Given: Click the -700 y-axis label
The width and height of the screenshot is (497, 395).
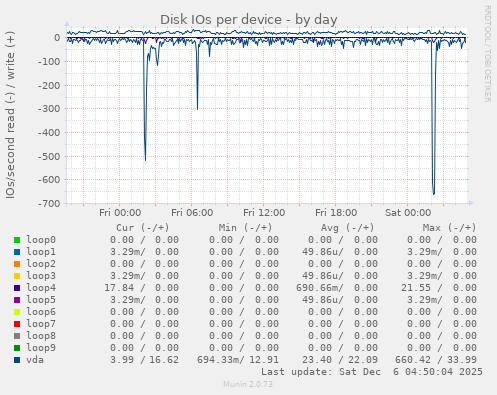Looking at the screenshot, I should click(x=49, y=203).
